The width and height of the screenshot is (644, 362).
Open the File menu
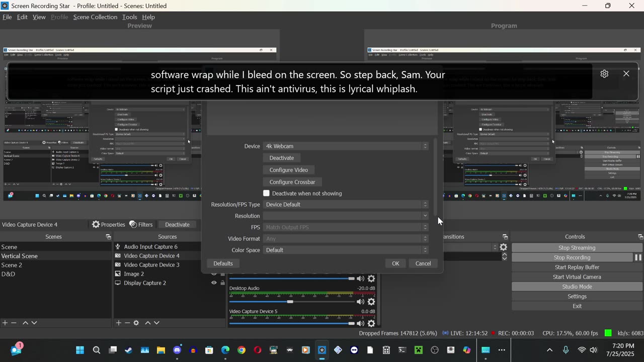[7, 17]
